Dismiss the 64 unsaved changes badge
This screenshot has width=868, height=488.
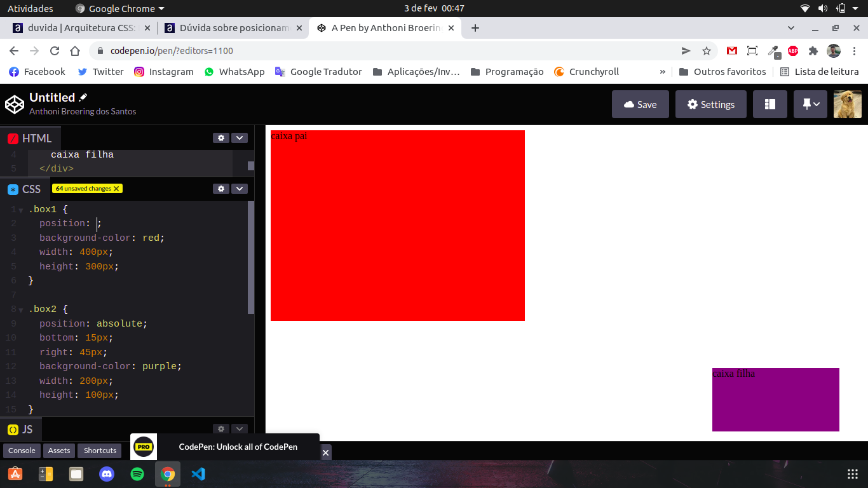click(116, 189)
